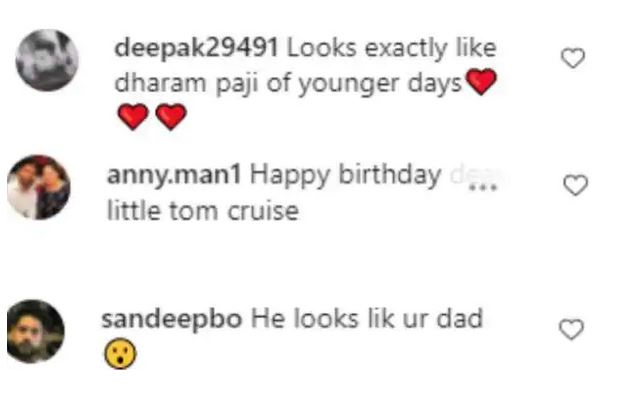Like deepak29491's comment with the heart icon
621x393 pixels.
point(573,58)
